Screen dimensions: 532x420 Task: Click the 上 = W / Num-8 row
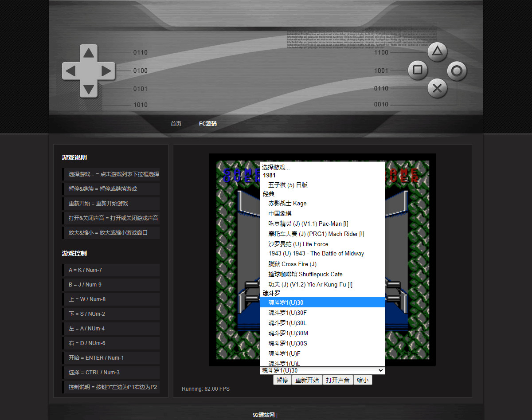111,299
